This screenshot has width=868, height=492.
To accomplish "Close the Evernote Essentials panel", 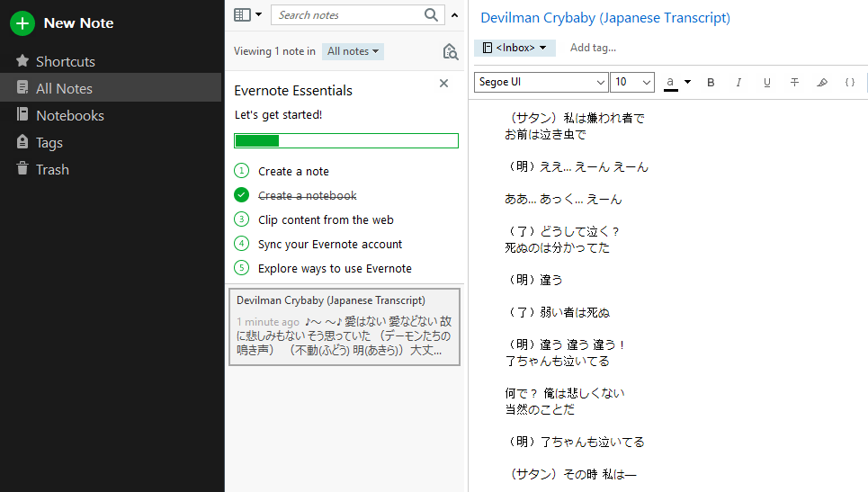I will 443,84.
